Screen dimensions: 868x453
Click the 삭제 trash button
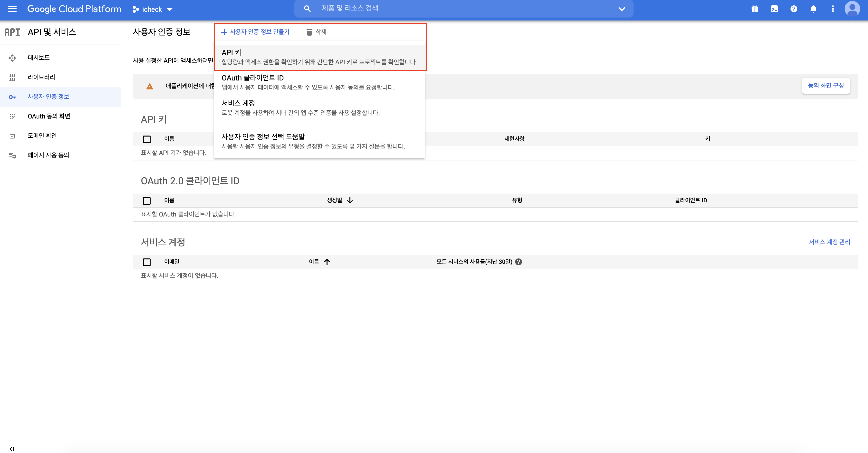click(316, 32)
